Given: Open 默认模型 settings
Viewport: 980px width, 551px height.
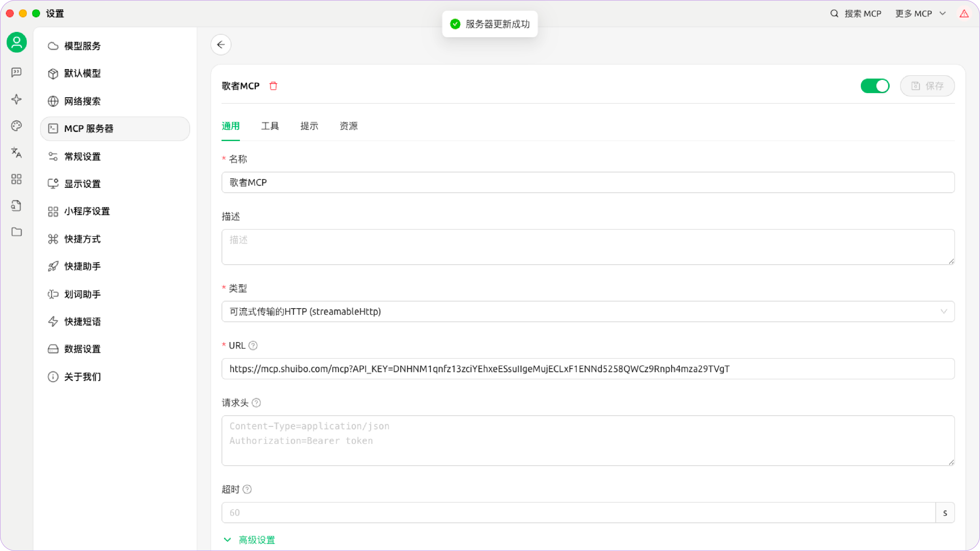Looking at the screenshot, I should click(115, 73).
